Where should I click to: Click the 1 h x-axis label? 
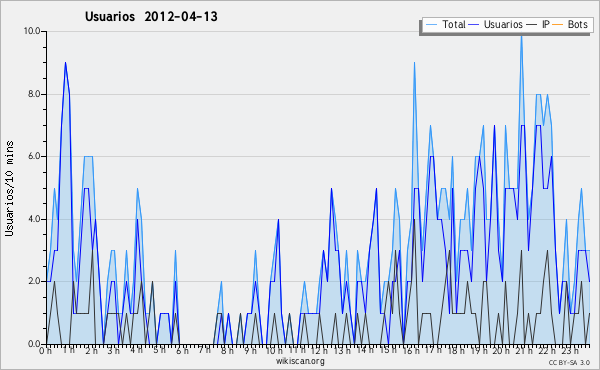pyautogui.click(x=69, y=350)
